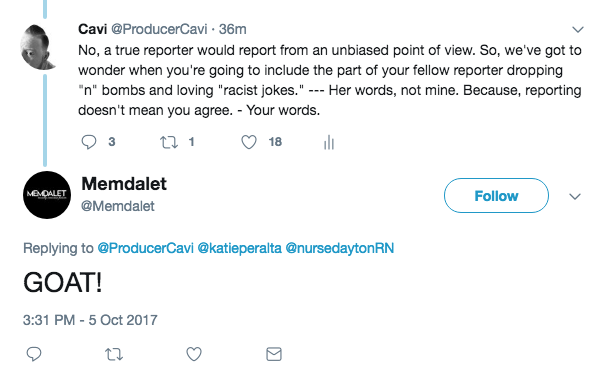Retweet Cavi's tweet
Screen dimensions: 598x379
pyautogui.click(x=169, y=142)
